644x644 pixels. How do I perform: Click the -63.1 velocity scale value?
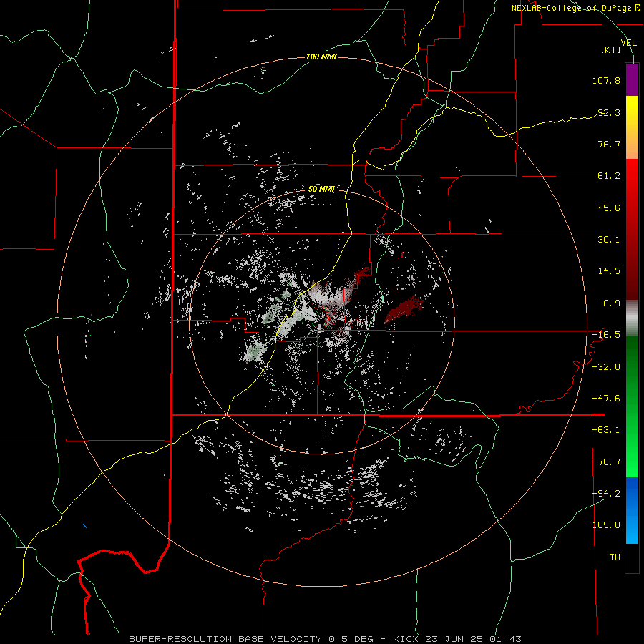606,430
